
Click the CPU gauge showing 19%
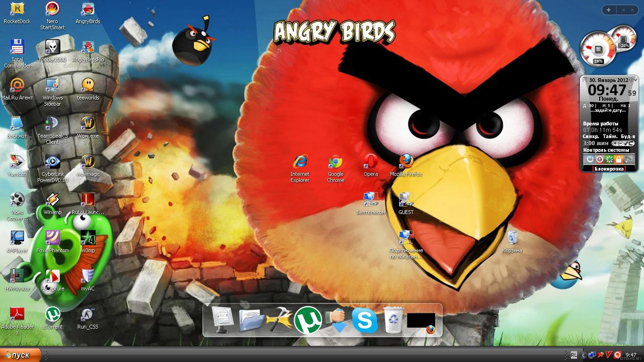(598, 50)
